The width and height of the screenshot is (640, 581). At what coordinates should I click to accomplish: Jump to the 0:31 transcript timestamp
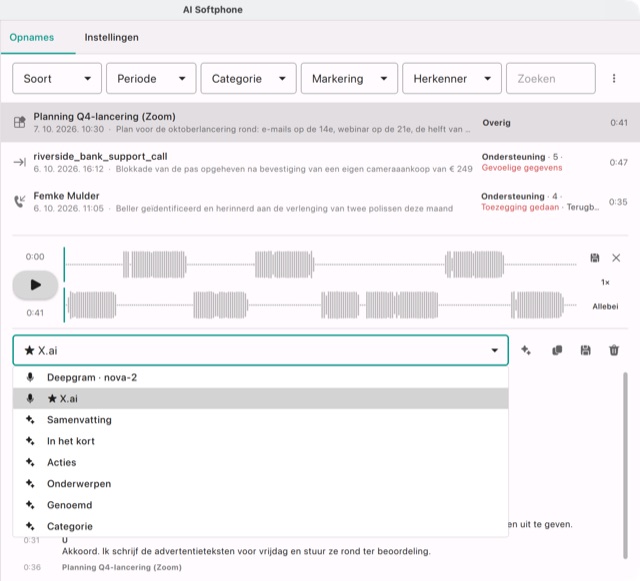(x=31, y=540)
